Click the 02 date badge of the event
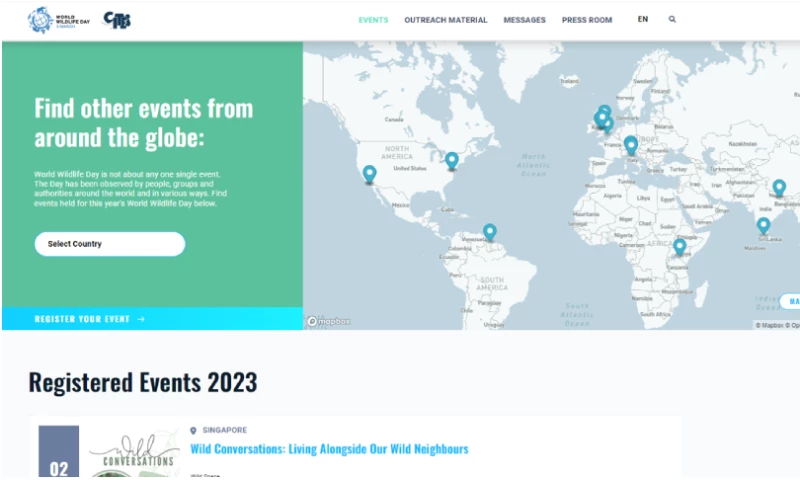Image resolution: width=800 pixels, height=480 pixels. tap(59, 451)
